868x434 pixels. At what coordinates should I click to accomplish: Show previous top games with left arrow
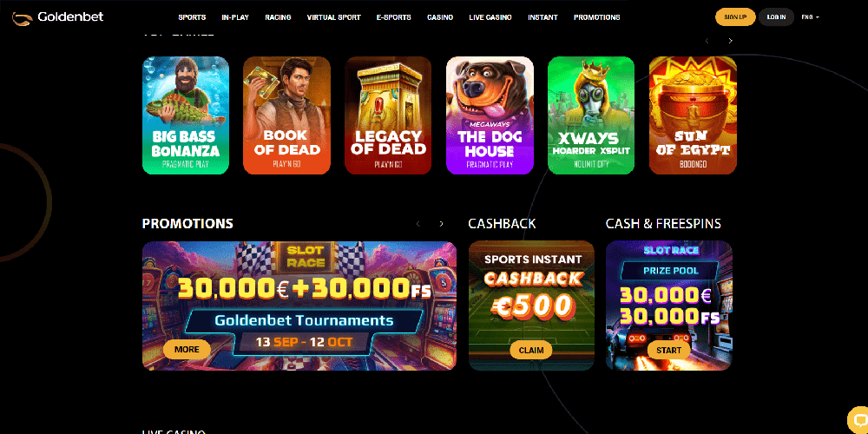pyautogui.click(x=707, y=41)
